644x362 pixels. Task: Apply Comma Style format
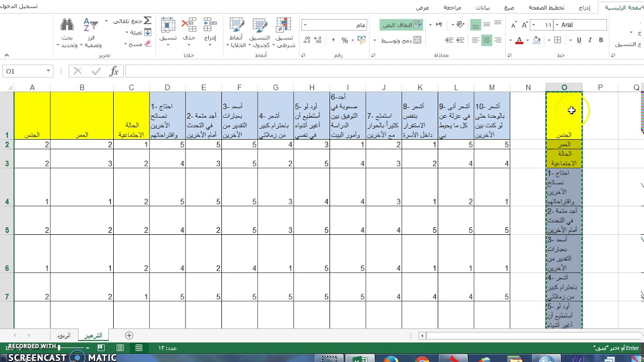coord(333,40)
